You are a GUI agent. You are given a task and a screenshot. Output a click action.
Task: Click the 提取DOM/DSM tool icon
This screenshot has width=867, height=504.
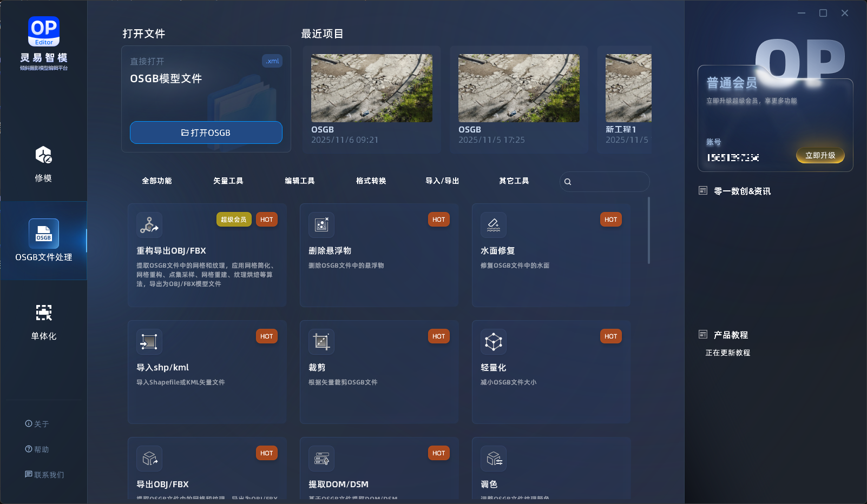coord(321,459)
